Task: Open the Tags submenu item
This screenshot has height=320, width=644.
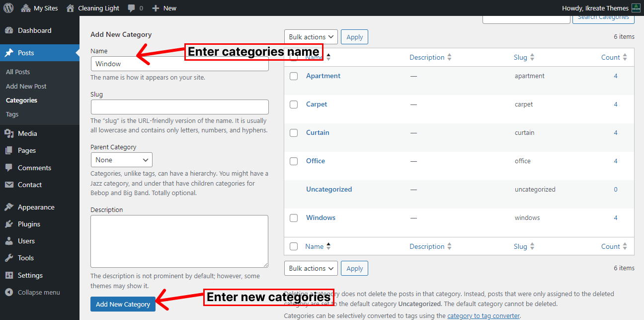Action: 12,114
